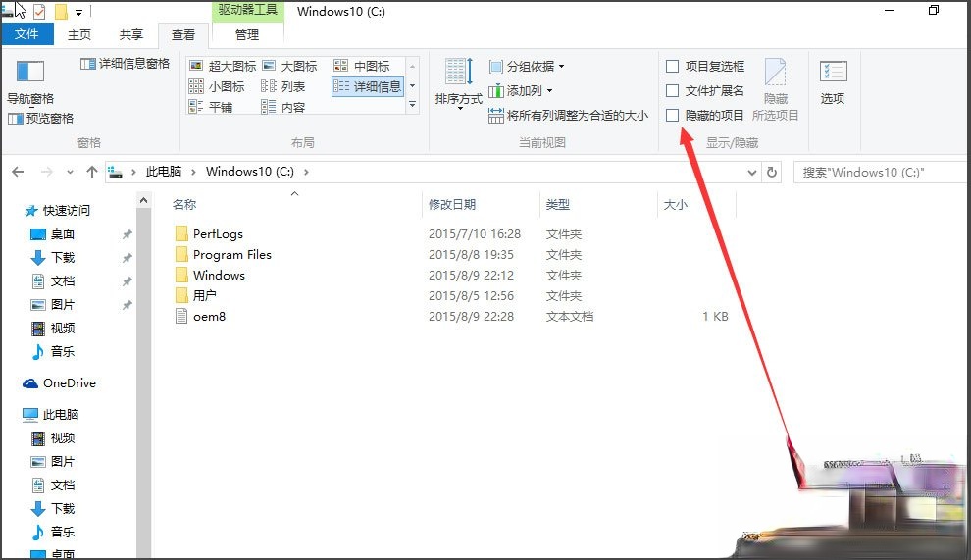Choose Small icons layout (小图标)
Screen dimensions: 971x560
coord(217,86)
